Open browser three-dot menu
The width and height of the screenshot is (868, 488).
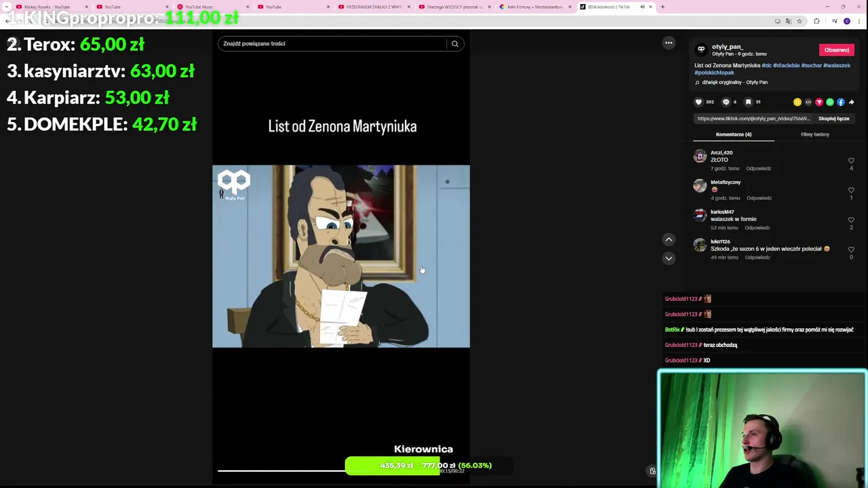coord(859,21)
